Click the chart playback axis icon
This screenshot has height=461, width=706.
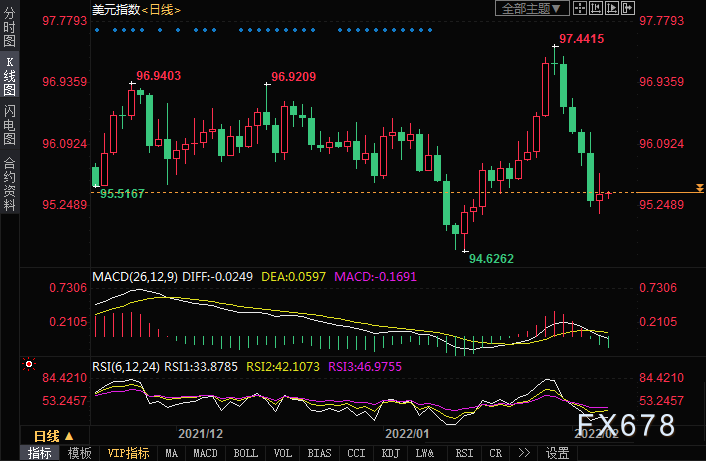pyautogui.click(x=611, y=8)
